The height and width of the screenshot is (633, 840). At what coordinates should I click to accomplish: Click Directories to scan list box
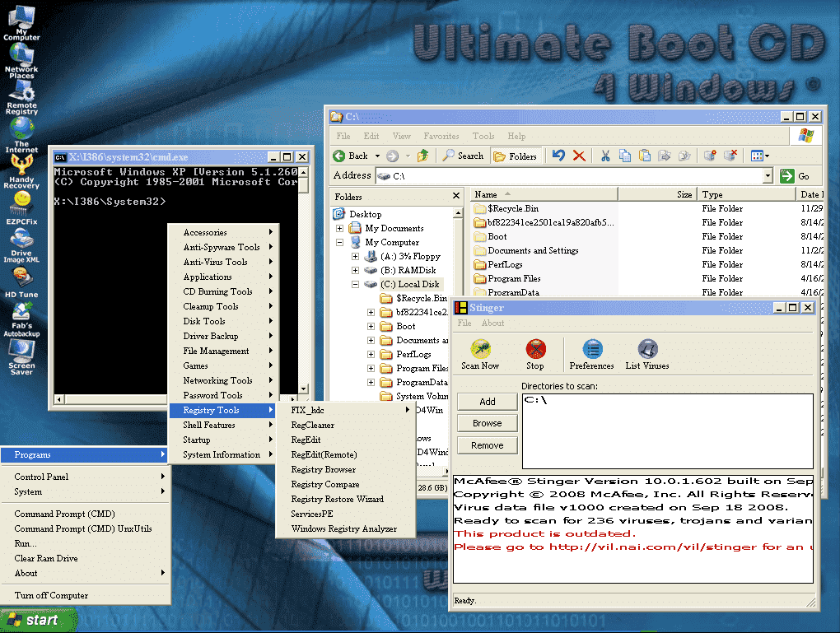point(668,431)
